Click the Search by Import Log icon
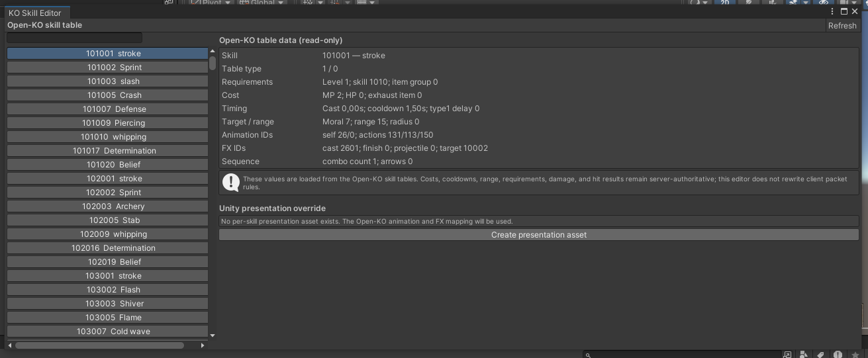The image size is (868, 358). click(x=838, y=355)
